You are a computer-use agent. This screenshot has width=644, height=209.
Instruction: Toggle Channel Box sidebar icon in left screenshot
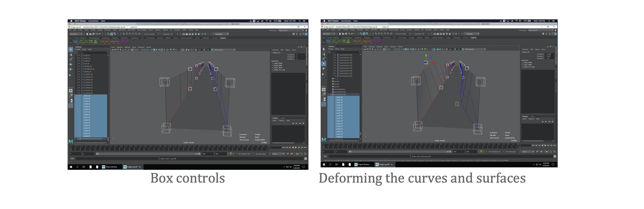(x=306, y=34)
